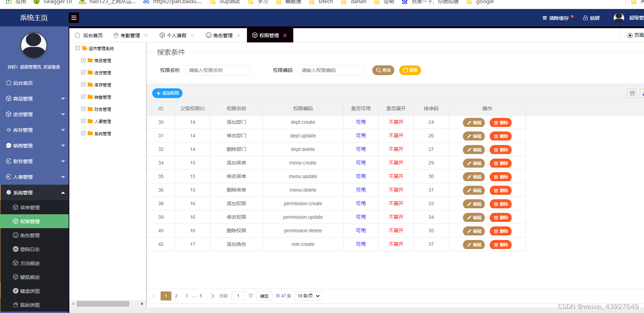Edit the dept:create row
Screen dimensions: 644x313
point(474,122)
